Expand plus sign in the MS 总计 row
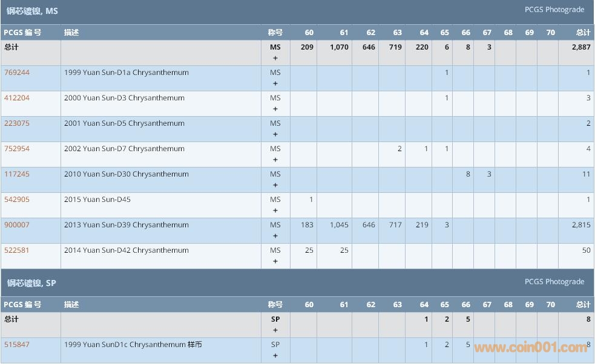Screen dimensions: 595x364 point(275,59)
